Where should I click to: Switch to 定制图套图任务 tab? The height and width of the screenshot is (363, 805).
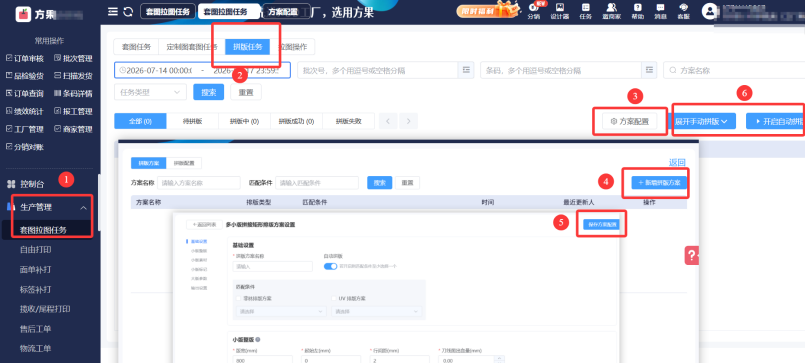pos(192,47)
